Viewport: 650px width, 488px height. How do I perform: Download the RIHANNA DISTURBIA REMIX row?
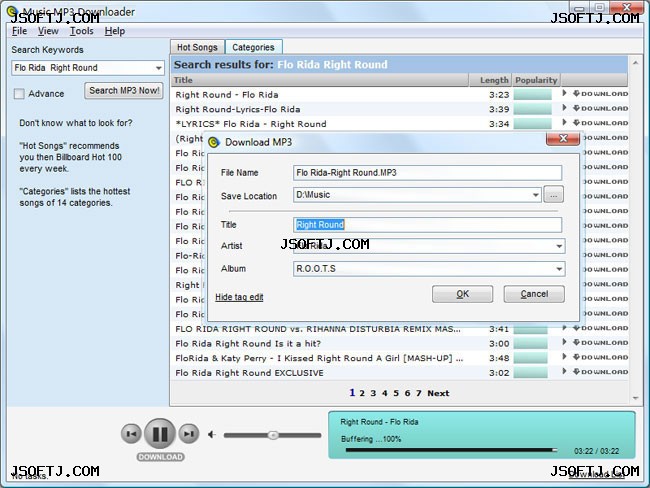601,328
